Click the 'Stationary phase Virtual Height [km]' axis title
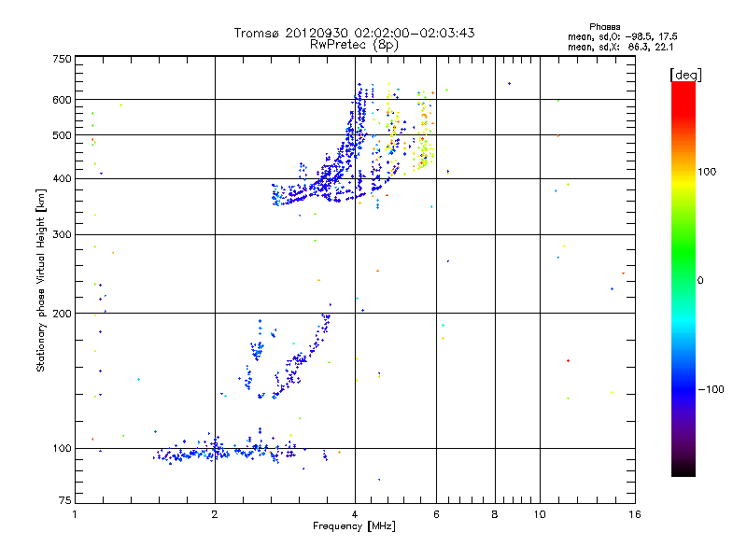747x560 pixels. pos(41,280)
